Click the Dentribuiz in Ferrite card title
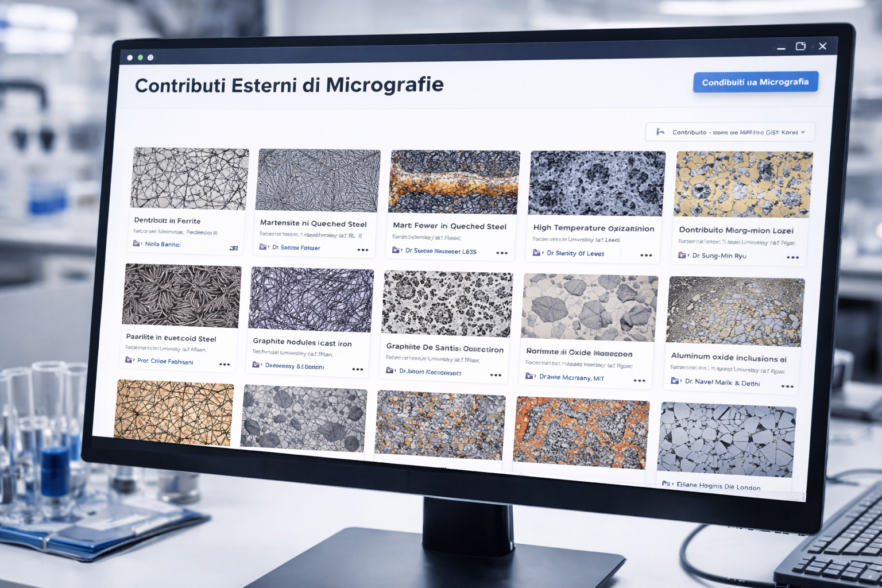Viewport: 882px width, 588px height. (167, 220)
